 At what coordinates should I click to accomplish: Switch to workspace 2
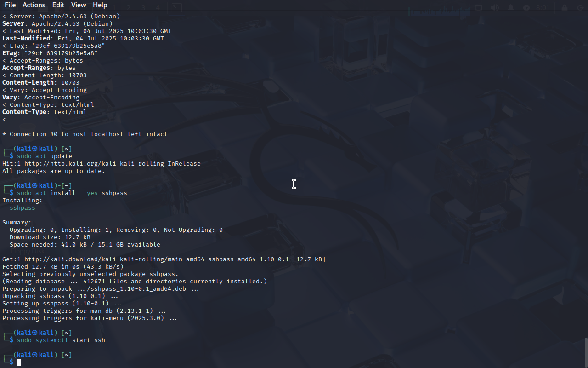coord(129,8)
